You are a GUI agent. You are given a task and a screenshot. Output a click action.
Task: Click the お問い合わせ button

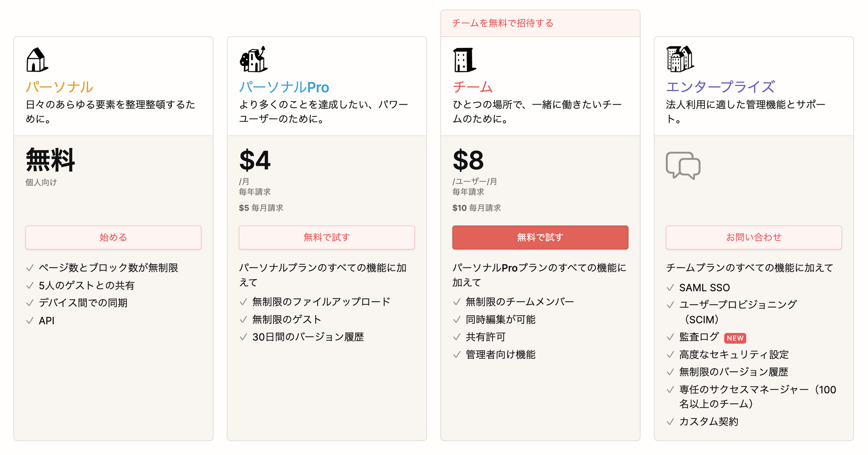click(753, 237)
